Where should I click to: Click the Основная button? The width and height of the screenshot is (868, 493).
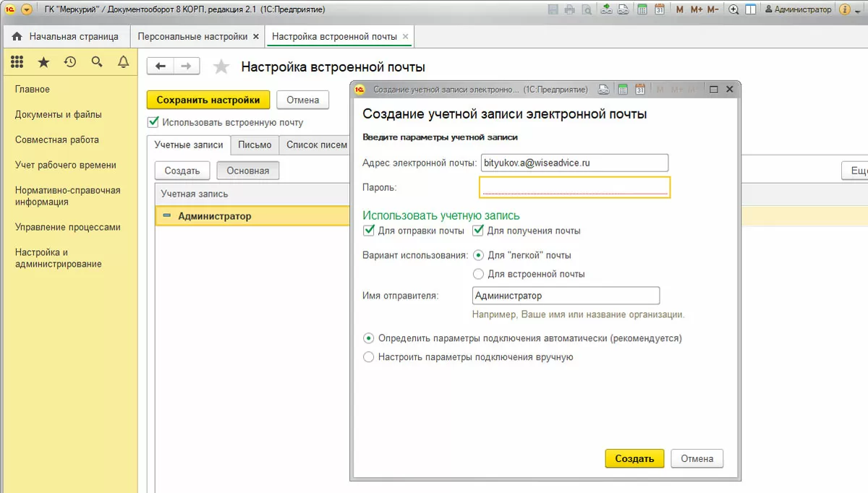point(248,171)
